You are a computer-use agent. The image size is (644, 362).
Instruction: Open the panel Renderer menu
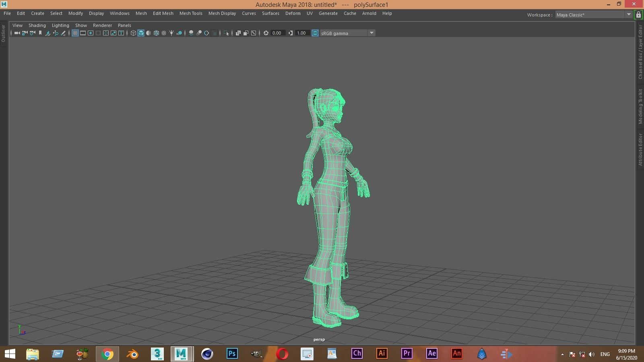point(102,25)
